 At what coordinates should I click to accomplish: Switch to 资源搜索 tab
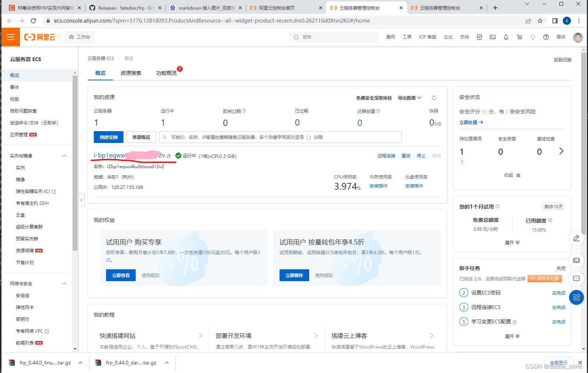[131, 73]
